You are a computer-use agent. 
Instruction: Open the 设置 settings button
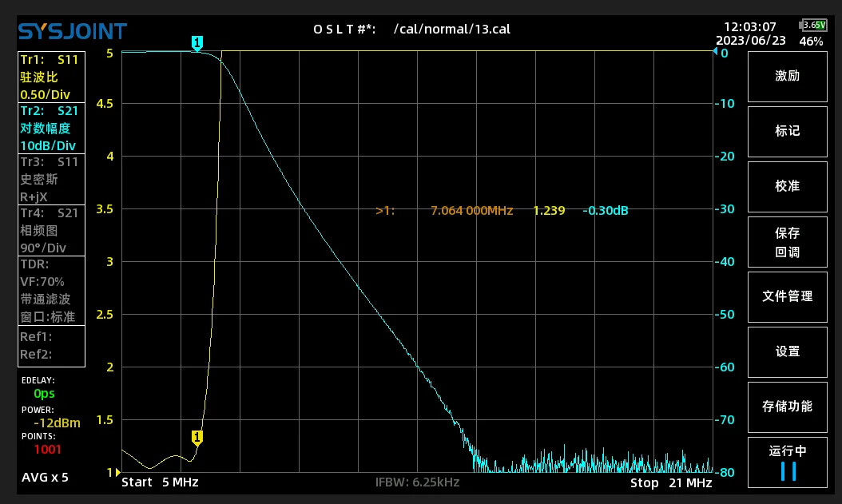787,352
